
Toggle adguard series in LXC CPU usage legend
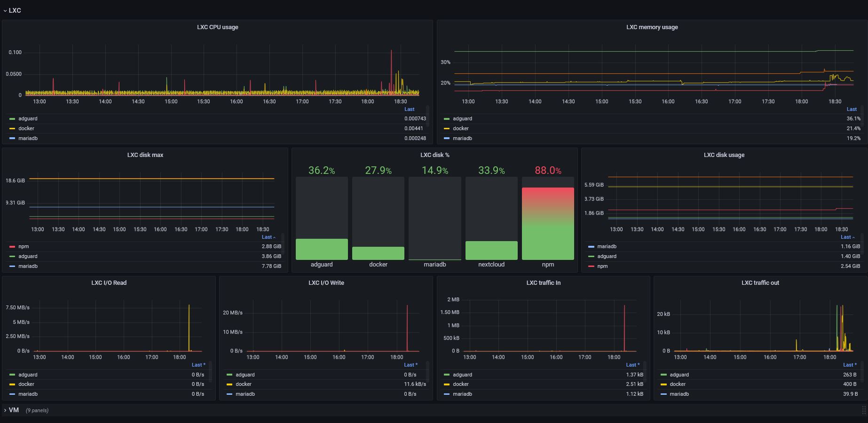click(x=28, y=118)
